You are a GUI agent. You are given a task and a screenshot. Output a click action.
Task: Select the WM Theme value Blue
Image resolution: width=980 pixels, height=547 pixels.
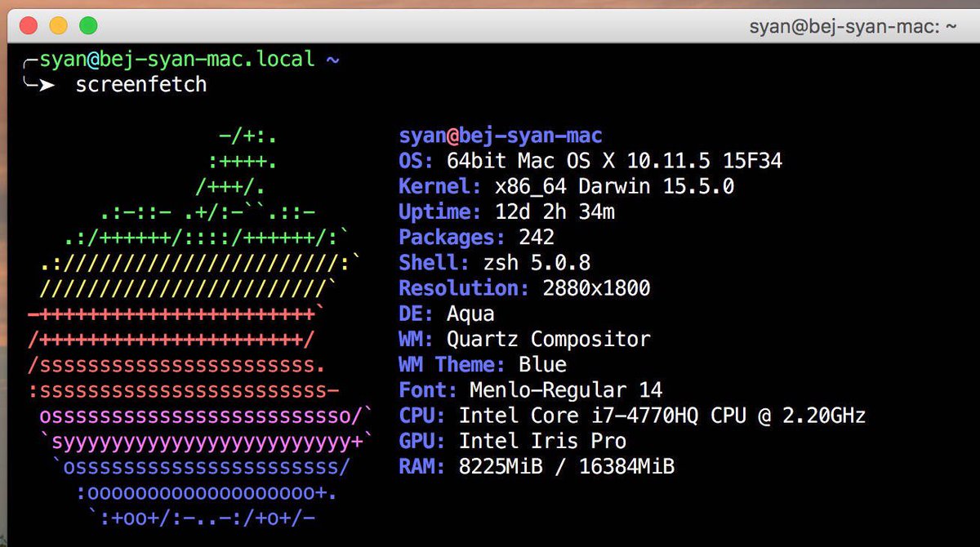point(542,364)
